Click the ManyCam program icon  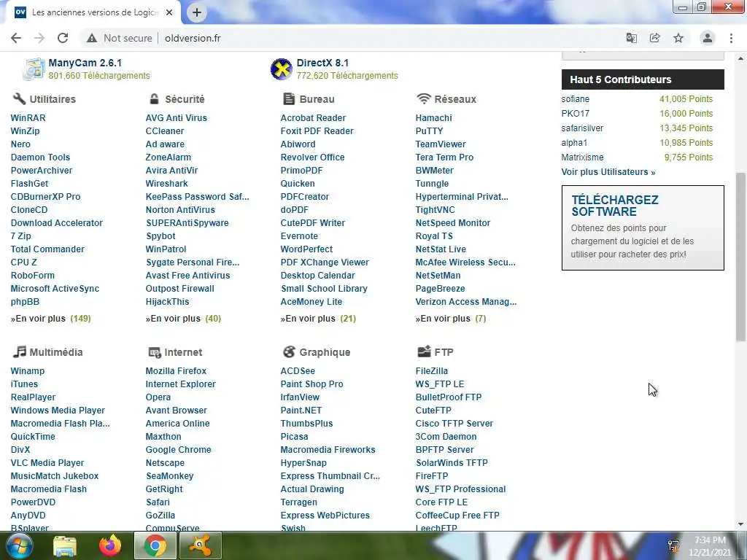point(34,69)
